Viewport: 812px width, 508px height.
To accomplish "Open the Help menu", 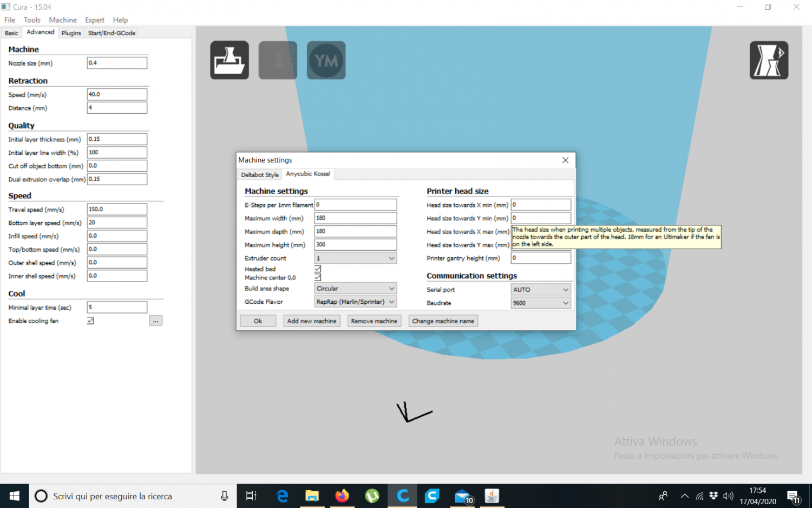I will click(120, 20).
